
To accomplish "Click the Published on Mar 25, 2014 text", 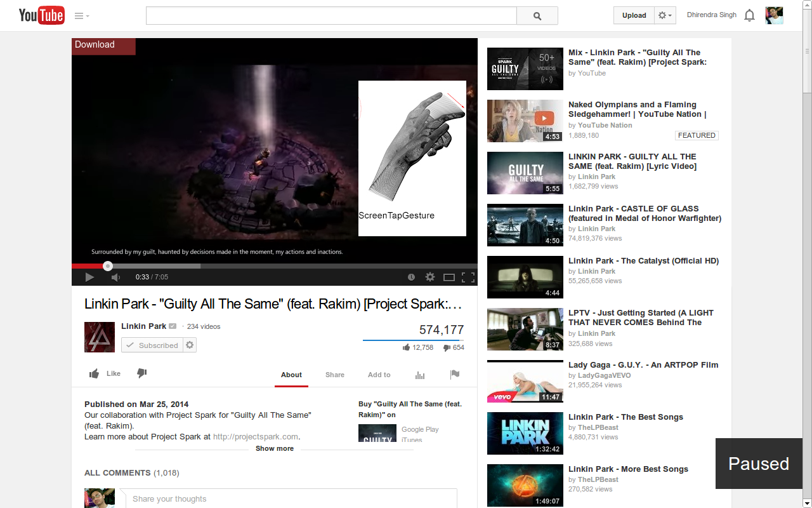I will [x=136, y=404].
